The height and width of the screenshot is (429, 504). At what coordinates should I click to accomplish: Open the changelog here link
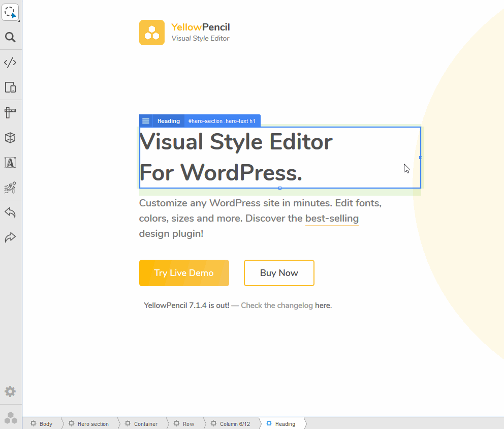(x=323, y=305)
